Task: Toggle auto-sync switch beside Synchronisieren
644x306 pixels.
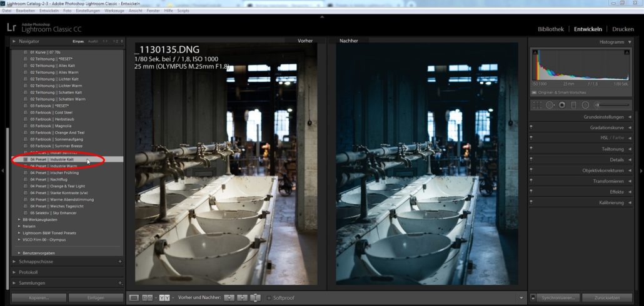Action: pos(533,297)
